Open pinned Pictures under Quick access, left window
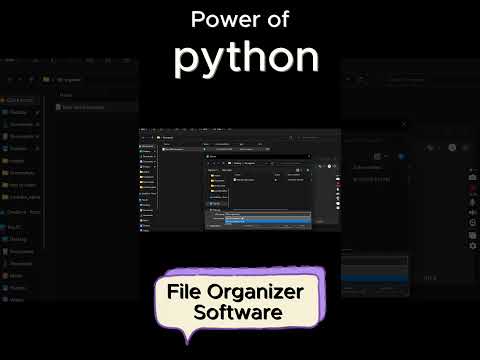Image resolution: width=480 pixels, height=360 pixels. [19, 148]
